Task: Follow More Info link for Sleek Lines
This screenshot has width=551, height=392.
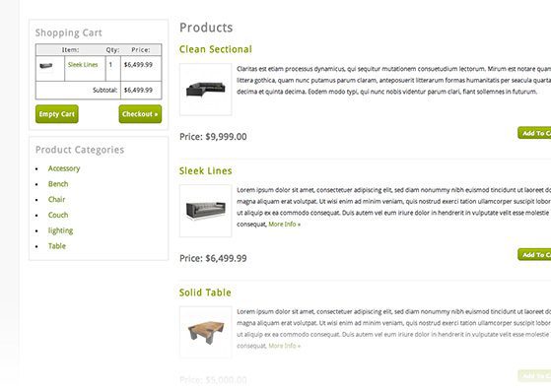Action: coord(284,225)
